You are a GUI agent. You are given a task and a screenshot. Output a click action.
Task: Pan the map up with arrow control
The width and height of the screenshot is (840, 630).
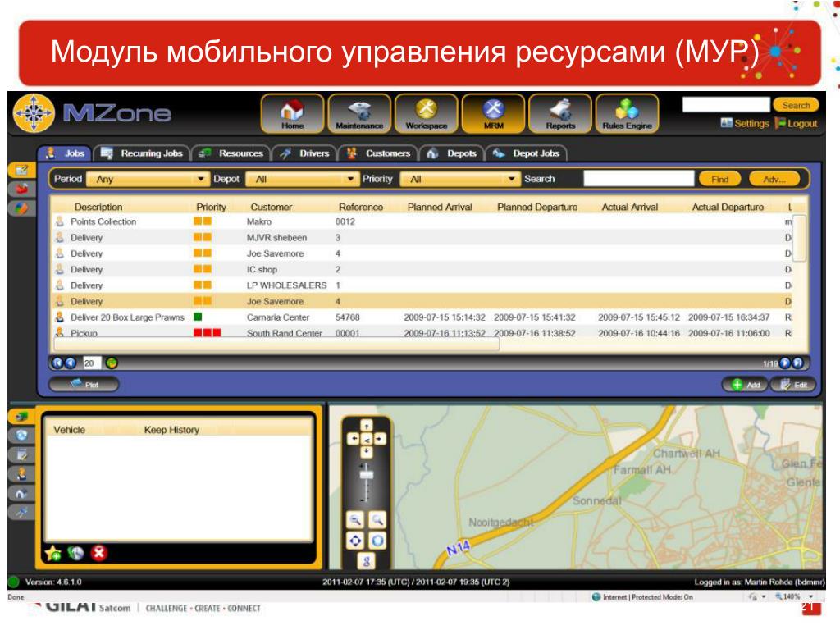point(367,426)
